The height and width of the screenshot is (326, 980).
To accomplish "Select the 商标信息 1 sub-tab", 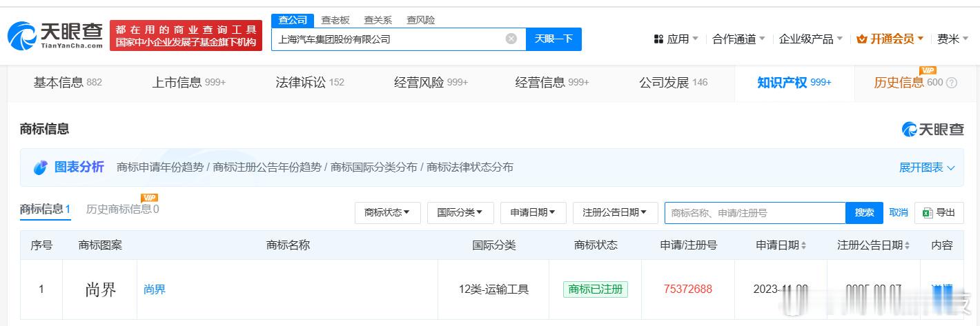I will pos(45,209).
